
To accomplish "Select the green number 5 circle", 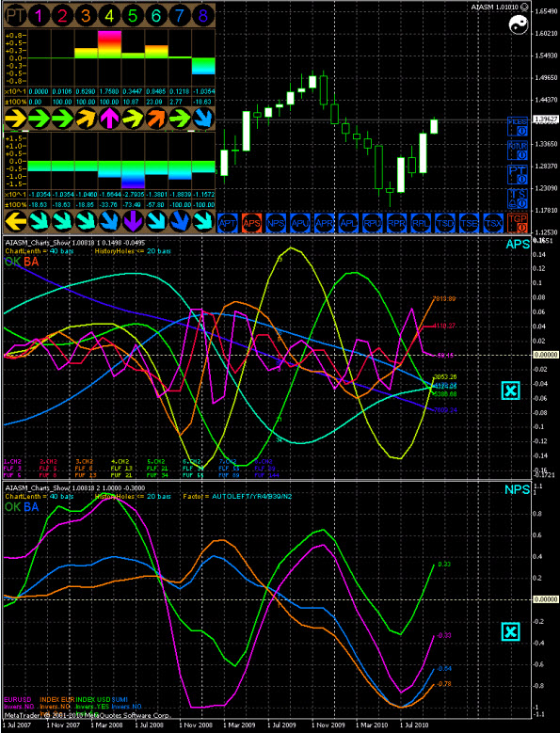I will pyautogui.click(x=133, y=16).
